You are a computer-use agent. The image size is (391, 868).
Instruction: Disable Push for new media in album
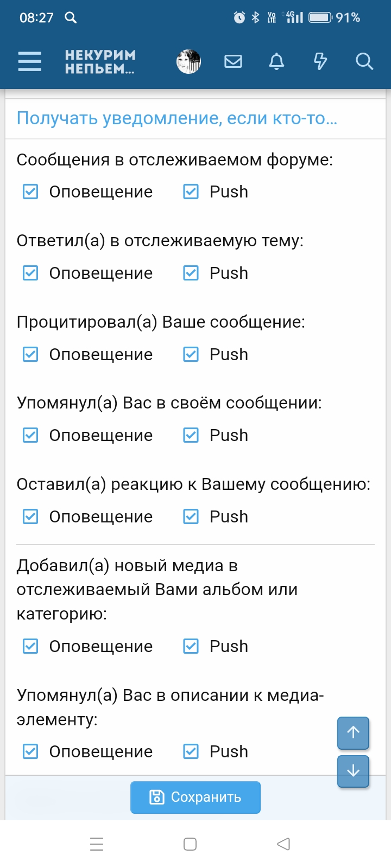(x=191, y=646)
